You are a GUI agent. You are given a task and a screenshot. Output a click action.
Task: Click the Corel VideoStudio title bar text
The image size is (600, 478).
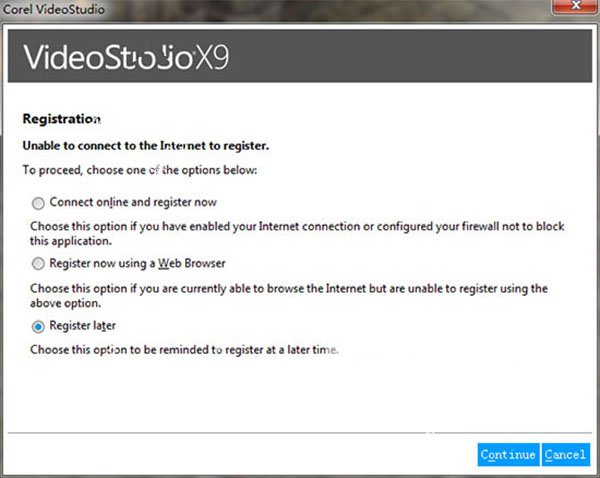coord(54,9)
